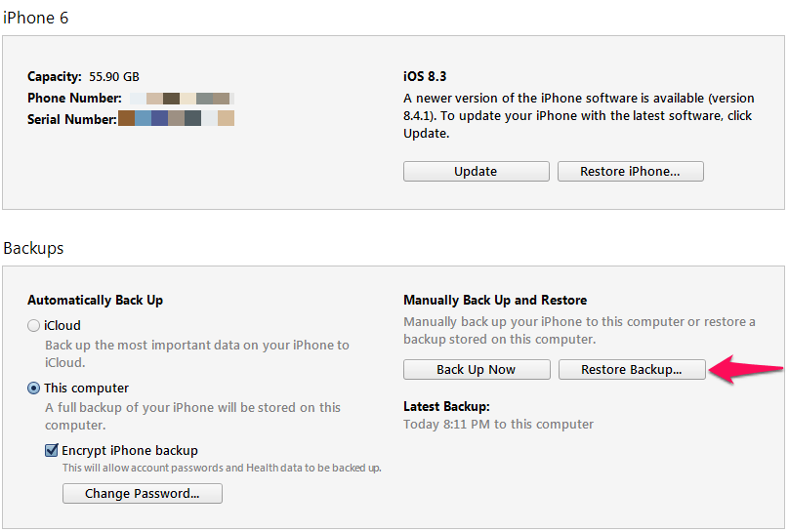
Task: Start a backup with Back Up Now
Action: tap(476, 370)
